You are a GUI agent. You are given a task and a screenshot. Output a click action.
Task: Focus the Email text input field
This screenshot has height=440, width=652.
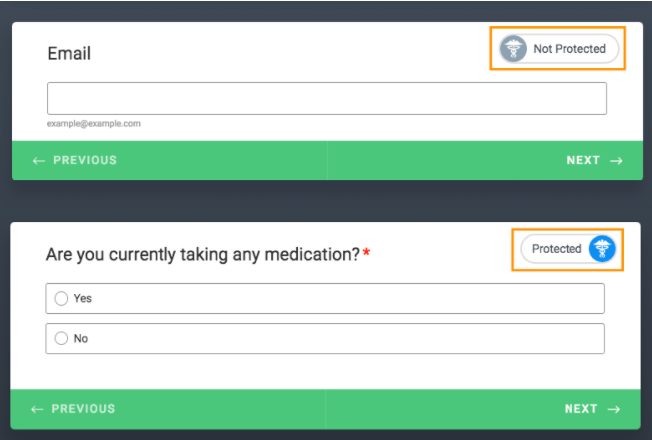click(x=326, y=98)
